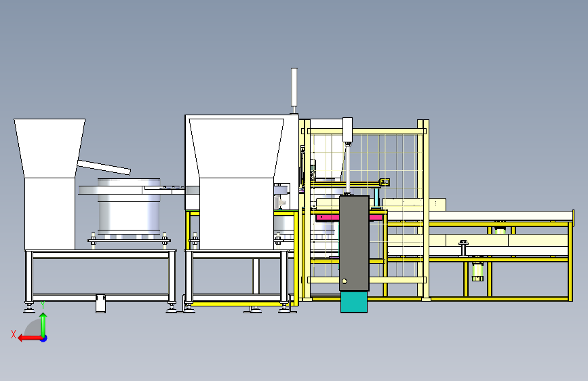
Task: Select the long white conveyor top at right
Action: [x=480, y=216]
